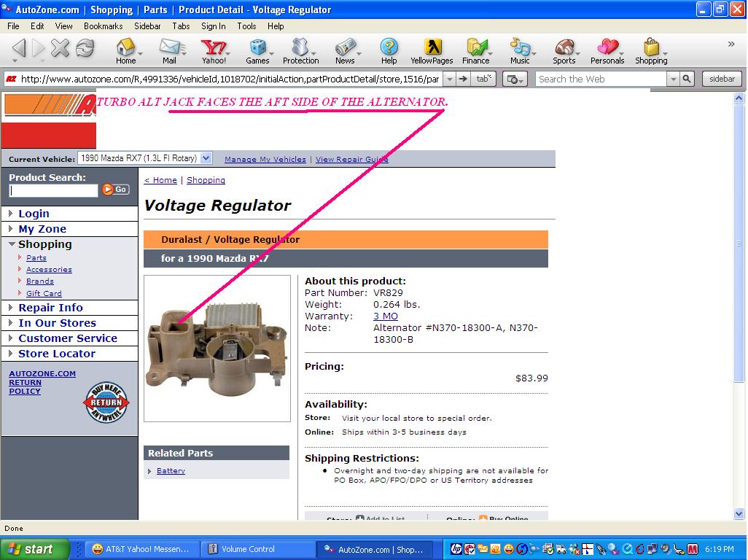This screenshot has width=748, height=560.
Task: Open the Tools menu
Action: (x=246, y=26)
